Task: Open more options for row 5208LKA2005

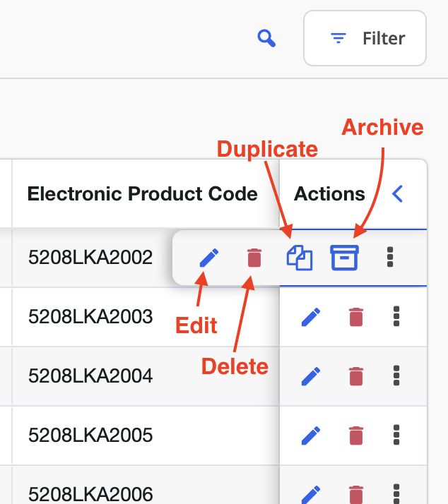Action: [396, 435]
